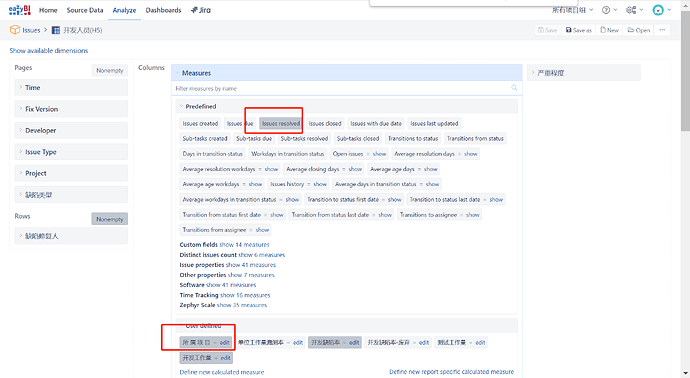Select the Transitions to status measure

pos(413,139)
